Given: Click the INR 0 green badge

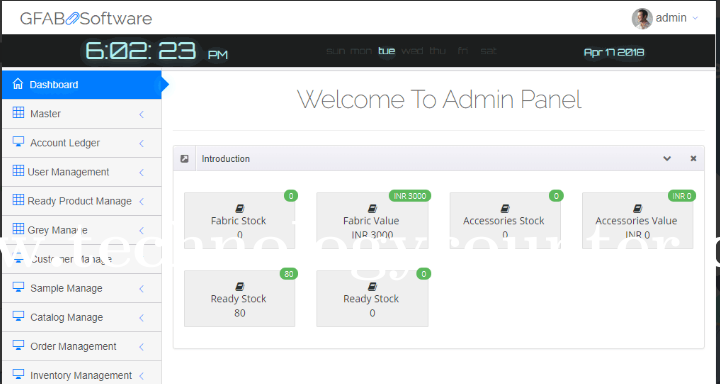Looking at the screenshot, I should (682, 196).
